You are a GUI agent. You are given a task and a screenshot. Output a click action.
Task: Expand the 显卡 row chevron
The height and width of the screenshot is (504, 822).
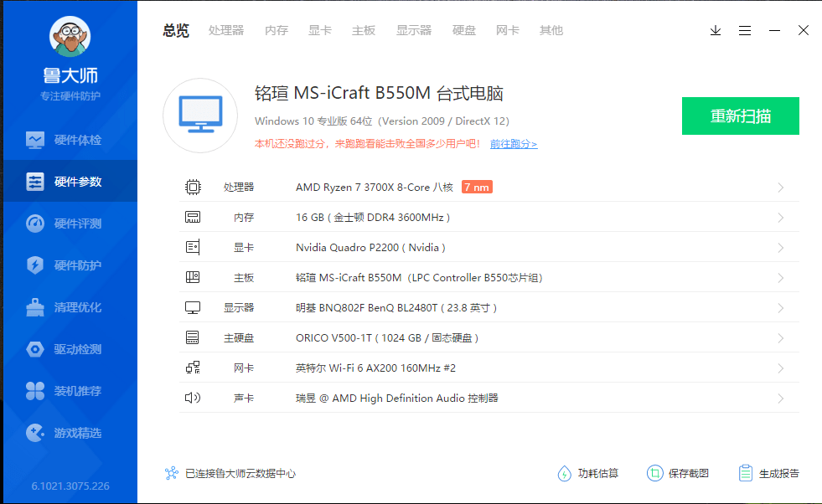(x=781, y=248)
